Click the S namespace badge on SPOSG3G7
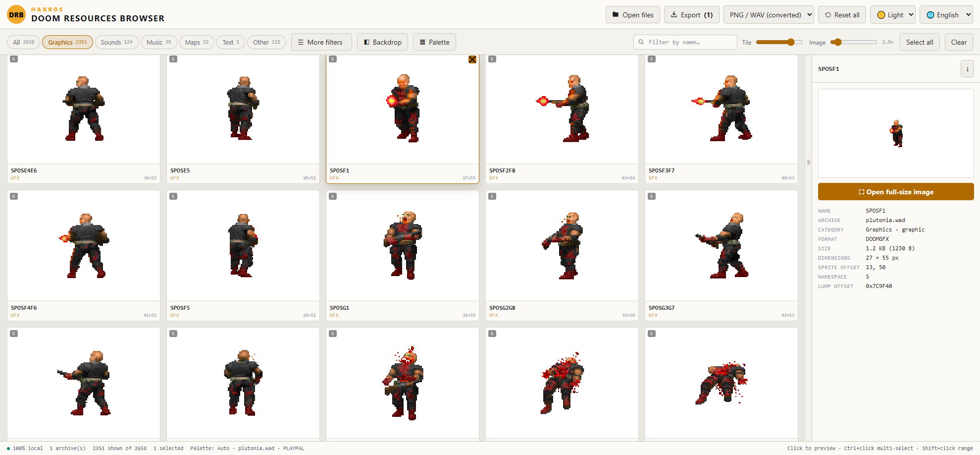 [x=652, y=196]
